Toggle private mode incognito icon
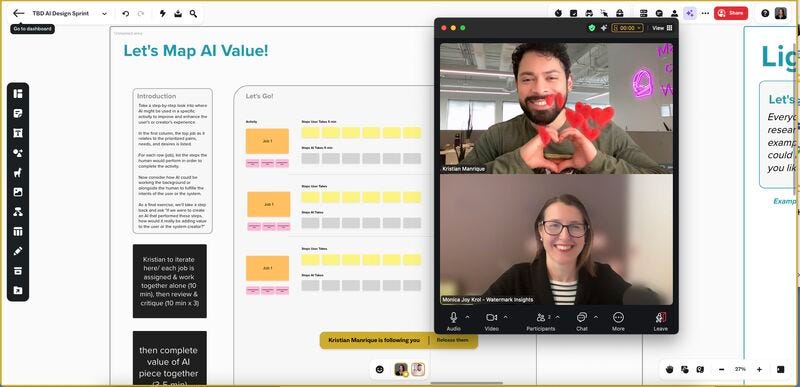The image size is (800, 387). [589, 14]
